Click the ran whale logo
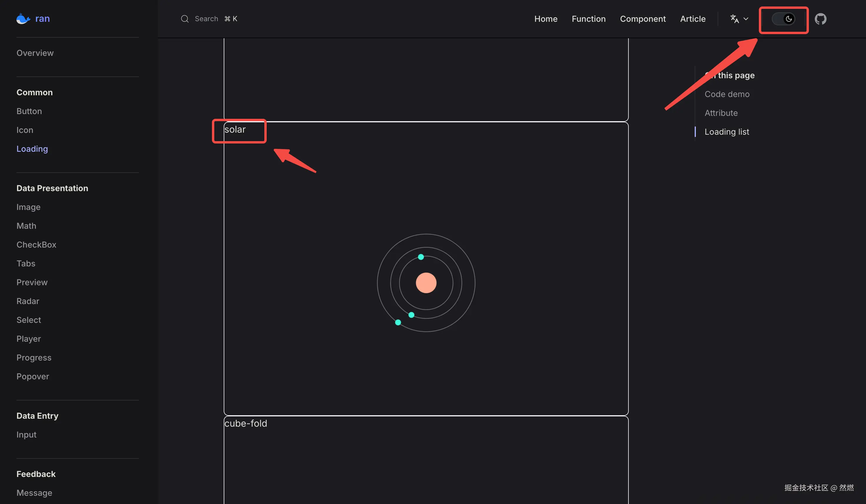This screenshot has width=866, height=504. 23,19
